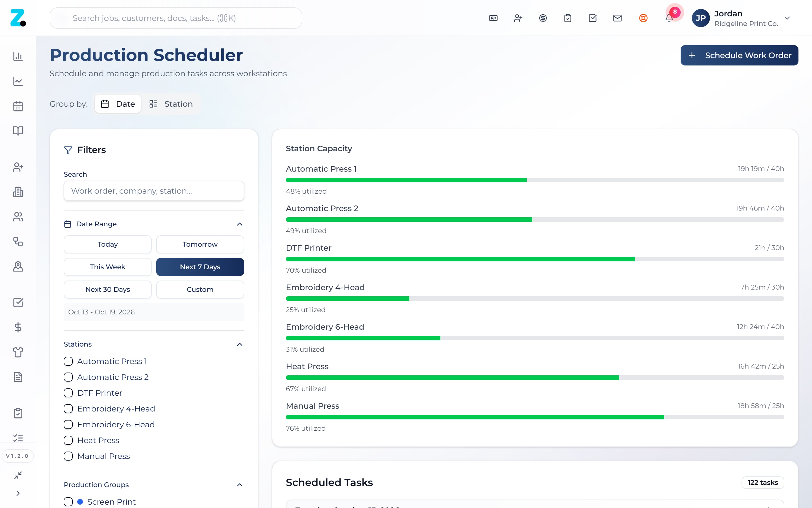Select the This Week date range
Screen dimensions: 812x508
tap(107, 267)
